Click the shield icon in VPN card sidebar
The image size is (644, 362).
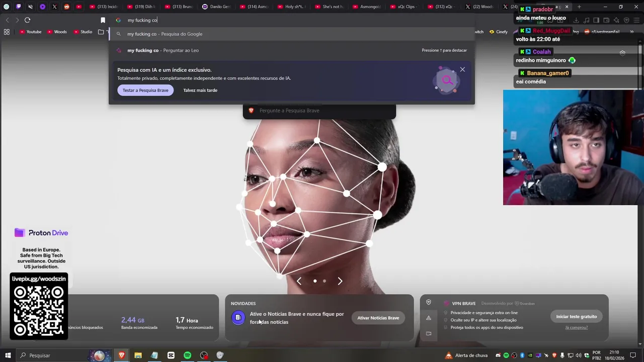click(429, 302)
